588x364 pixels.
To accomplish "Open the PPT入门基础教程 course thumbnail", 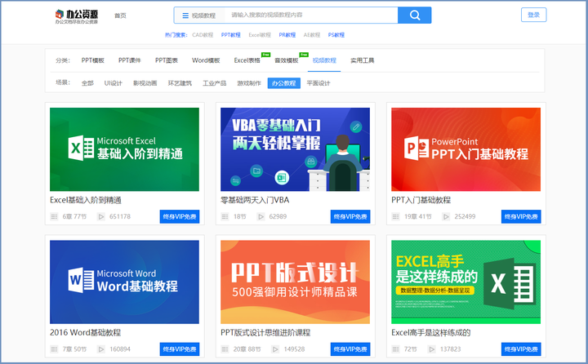I will (x=465, y=149).
